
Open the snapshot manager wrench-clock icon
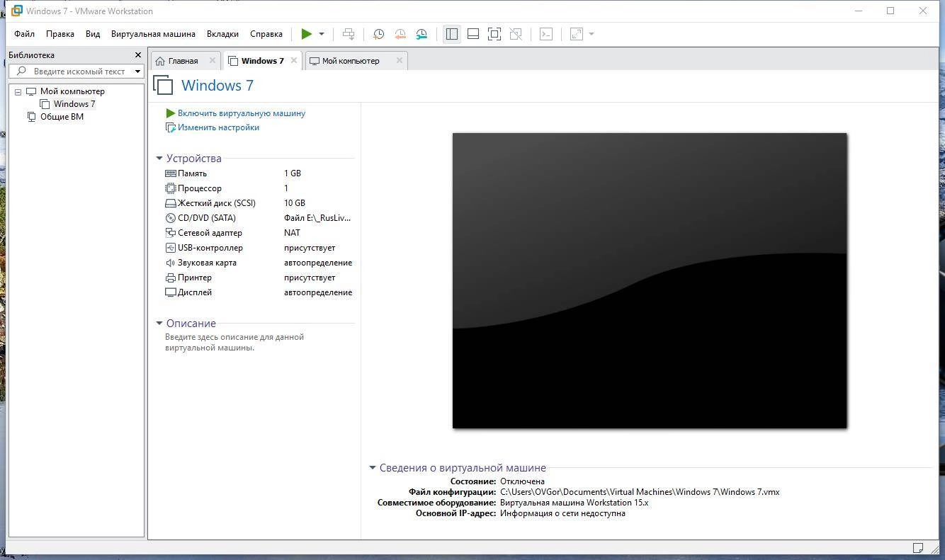[x=421, y=34]
